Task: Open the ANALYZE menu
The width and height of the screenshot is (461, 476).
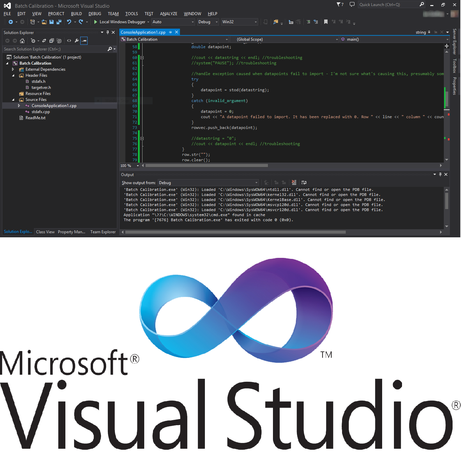Action: (x=168, y=14)
